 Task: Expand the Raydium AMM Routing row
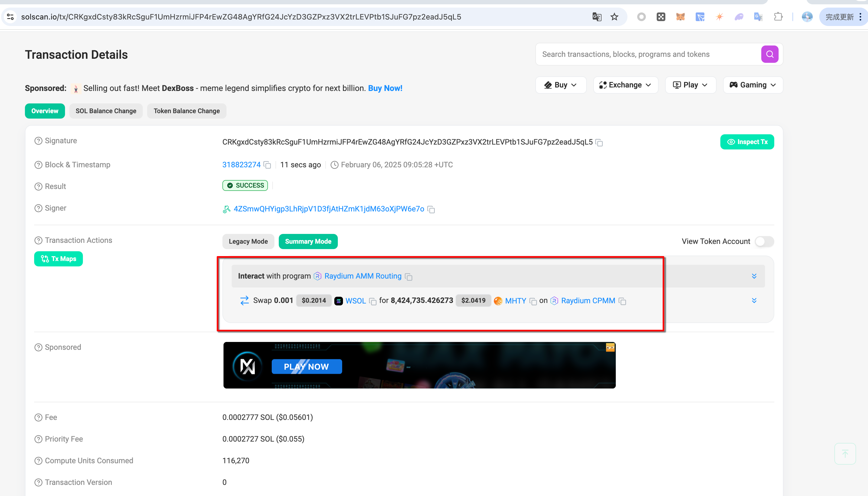[754, 276]
